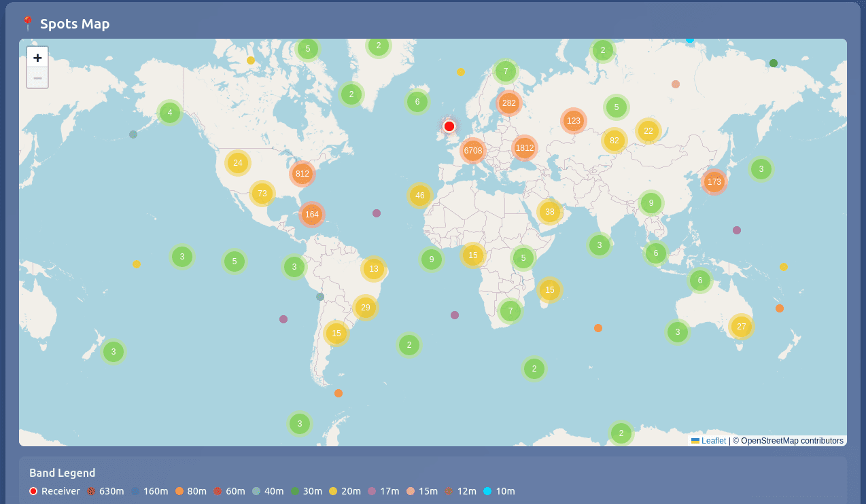
Task: Open the Leaflet attribution link
Action: pyautogui.click(x=714, y=440)
